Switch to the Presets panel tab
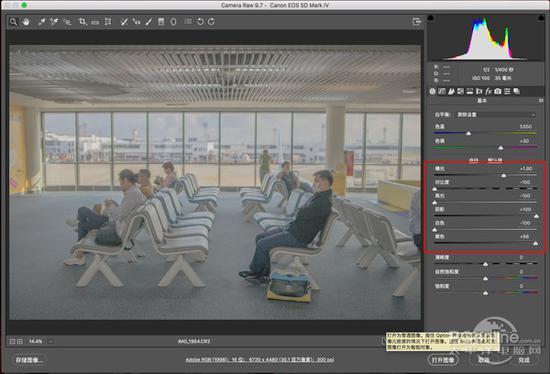This screenshot has height=374, width=550. point(507,91)
